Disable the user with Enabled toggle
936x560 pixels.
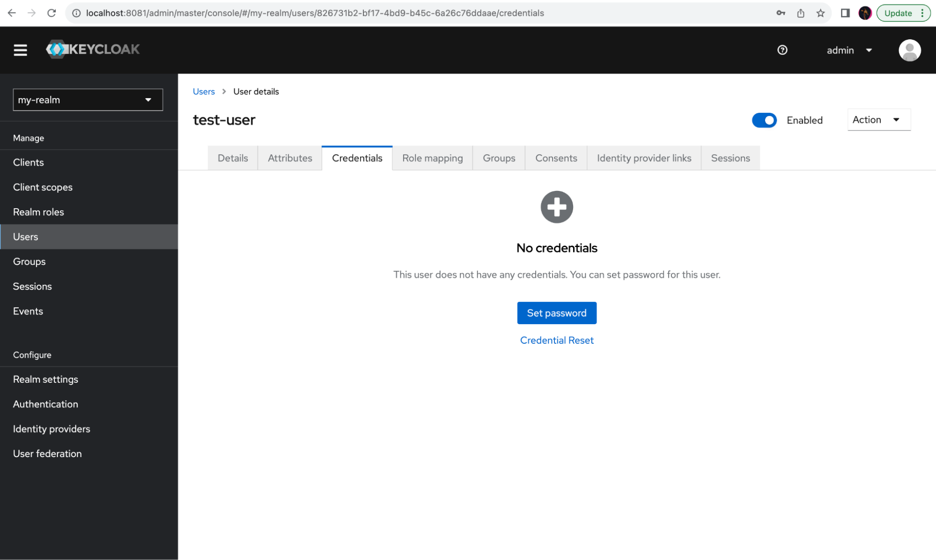click(x=764, y=120)
